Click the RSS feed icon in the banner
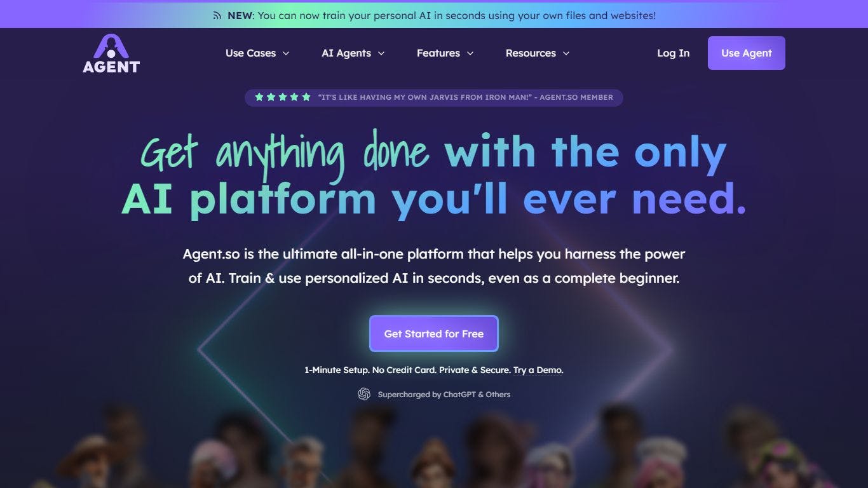 [217, 15]
